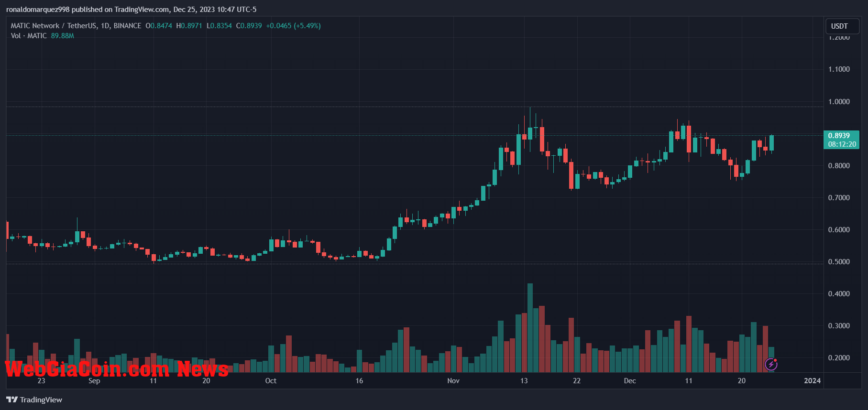Click the candle countdown 08:12:20
Viewport: 868px width, 410px height.
point(842,144)
